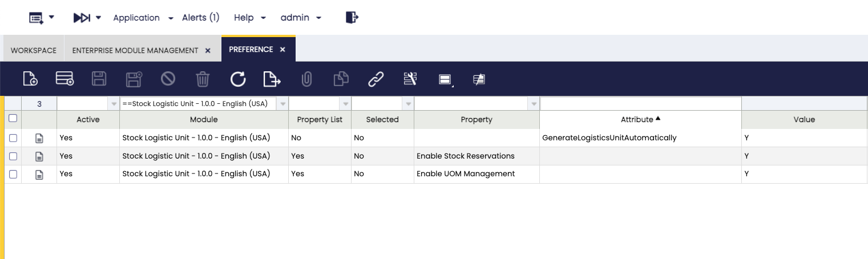
Task: Select the Enable Stock Reservations row checkbox
Action: [x=13, y=156]
